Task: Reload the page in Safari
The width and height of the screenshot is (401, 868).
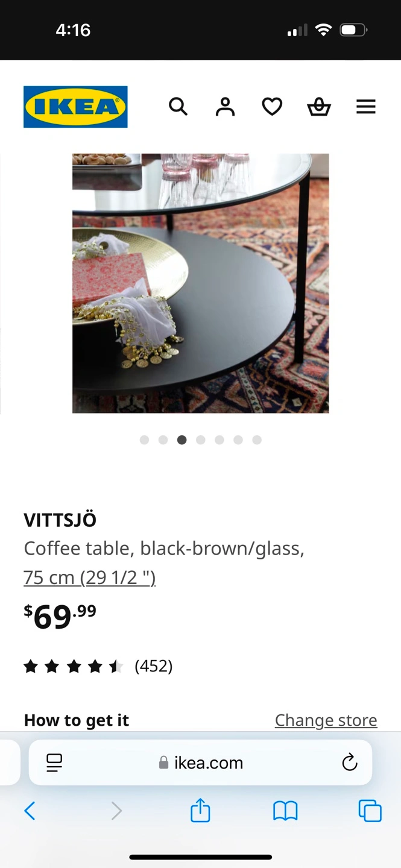Action: [x=350, y=763]
